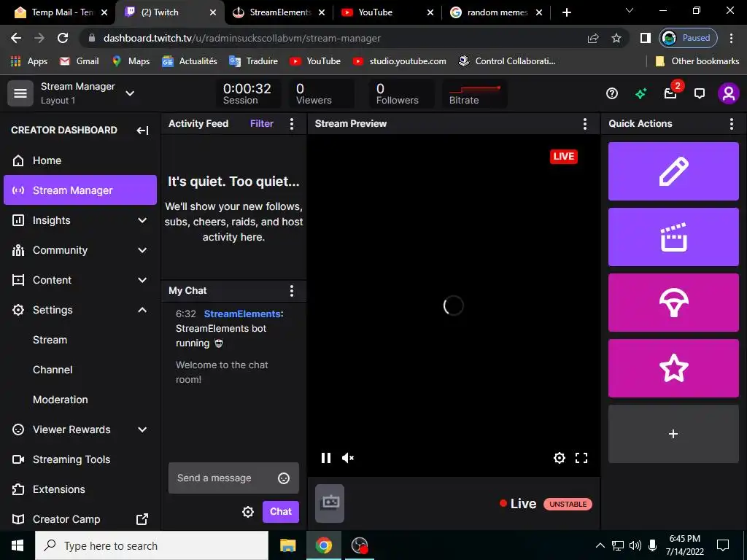Image resolution: width=747 pixels, height=560 pixels.
Task: Click the star quick action tile
Action: click(x=673, y=368)
